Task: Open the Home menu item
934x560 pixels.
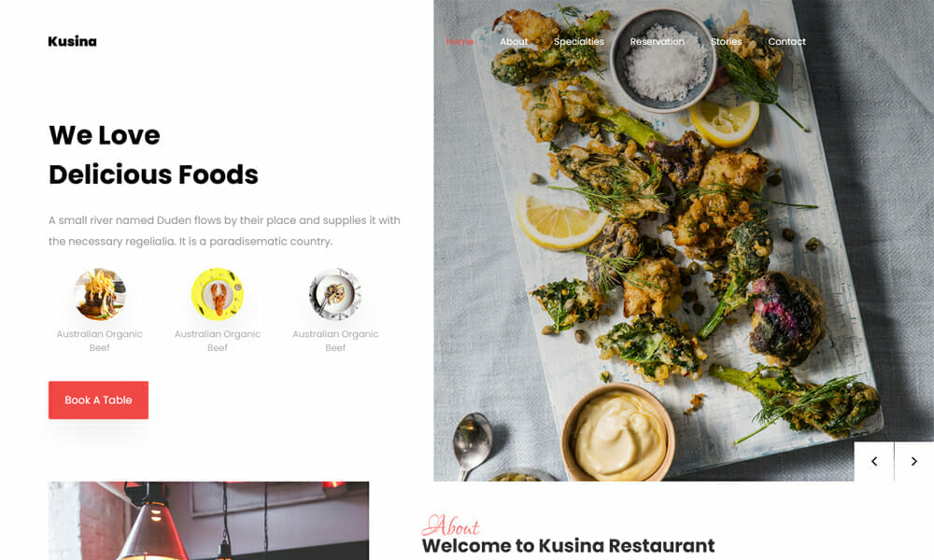Action: 460,42
